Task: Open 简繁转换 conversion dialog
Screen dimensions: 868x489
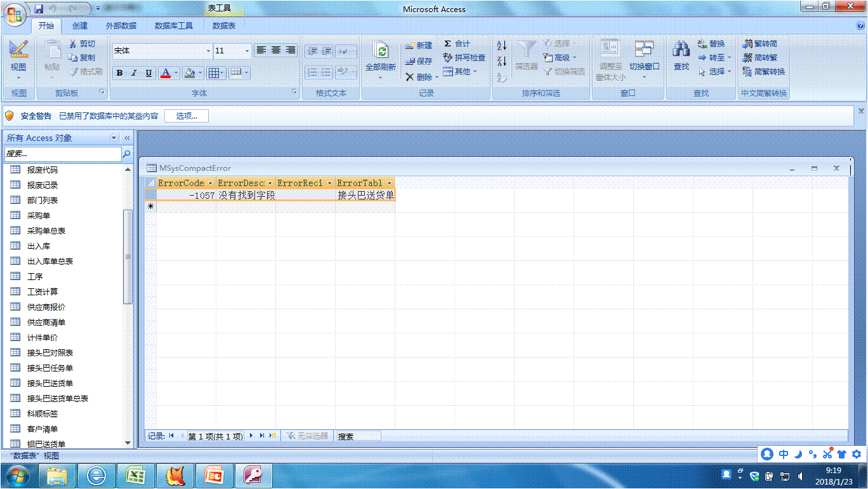Action: click(763, 72)
